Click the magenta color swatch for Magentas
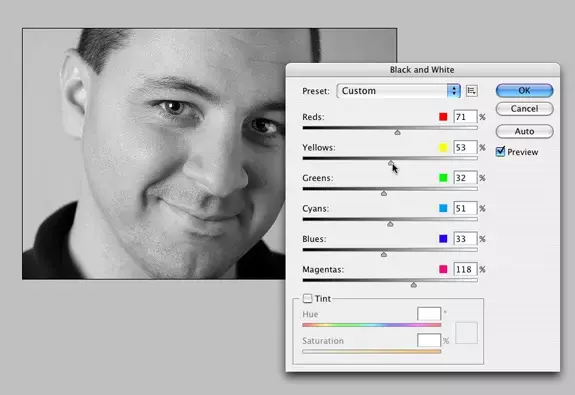 [443, 269]
